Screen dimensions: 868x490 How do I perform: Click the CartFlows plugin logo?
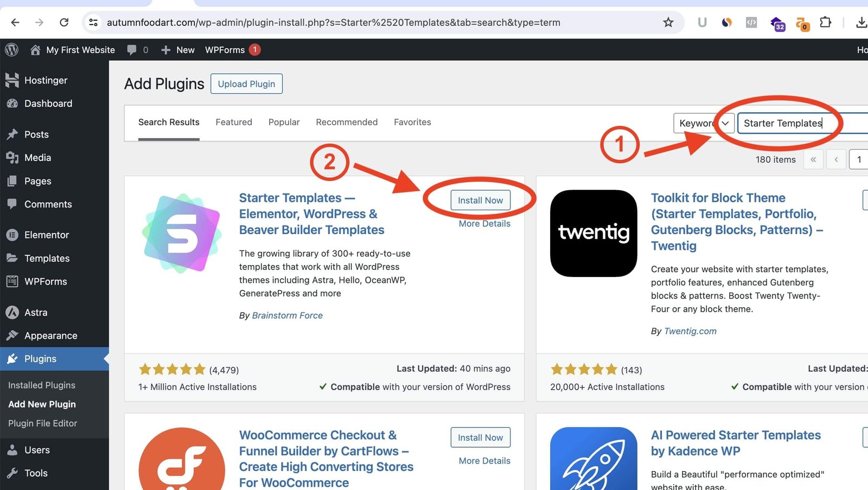click(182, 459)
